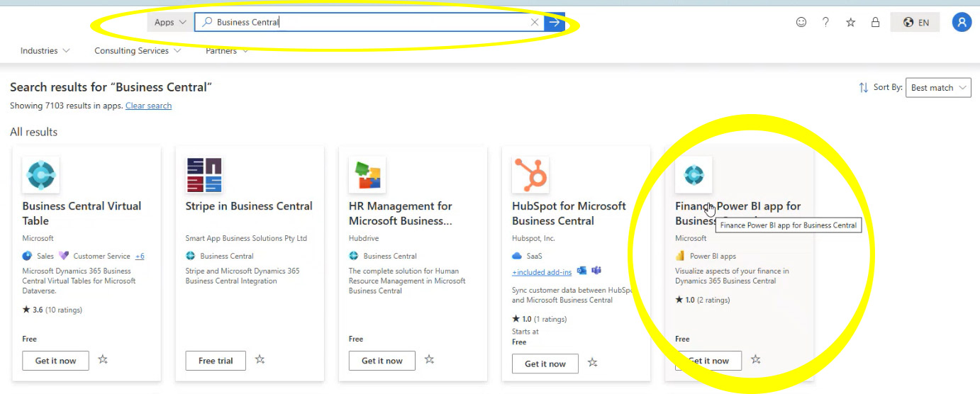
Task: Open the HR Management puzzle logo
Action: pos(367,174)
